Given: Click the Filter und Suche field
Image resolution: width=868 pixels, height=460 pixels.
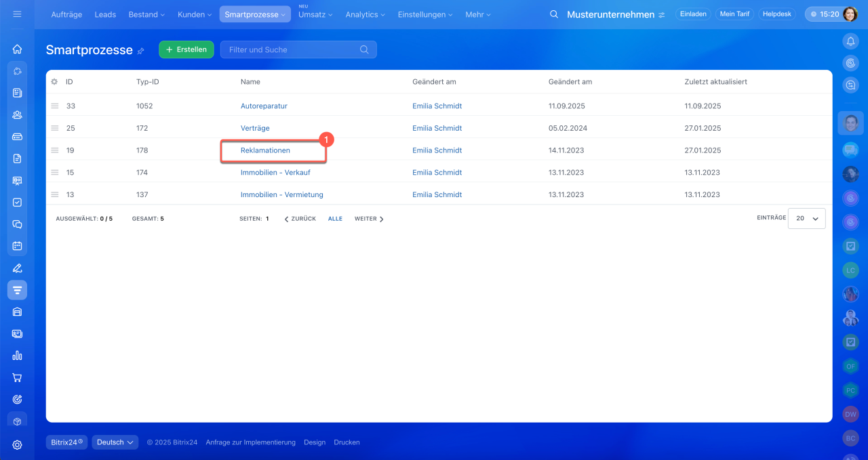Looking at the screenshot, I should 292,49.
